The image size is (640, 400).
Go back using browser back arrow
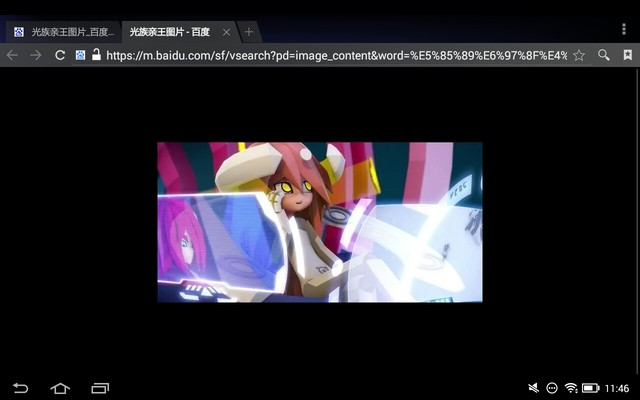pyautogui.click(x=12, y=55)
